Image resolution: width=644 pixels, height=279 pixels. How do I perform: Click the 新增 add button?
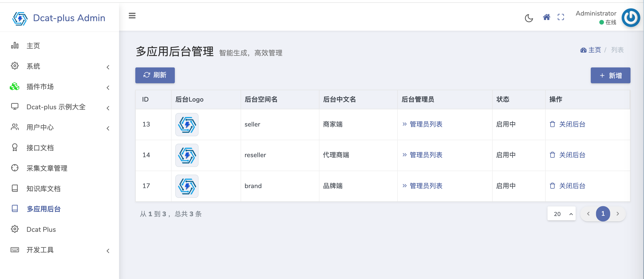pyautogui.click(x=610, y=75)
